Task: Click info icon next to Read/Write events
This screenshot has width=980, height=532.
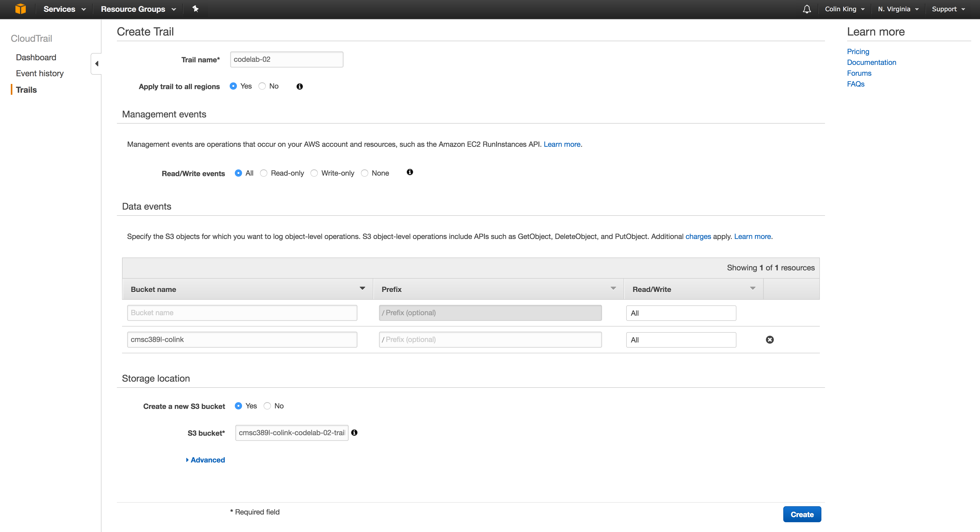Action: (410, 172)
